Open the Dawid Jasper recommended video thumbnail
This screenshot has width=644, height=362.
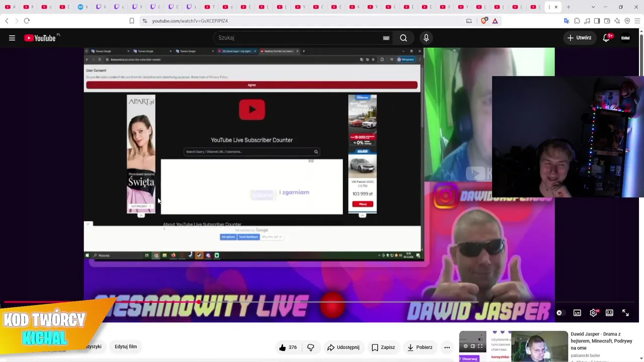[x=513, y=346]
